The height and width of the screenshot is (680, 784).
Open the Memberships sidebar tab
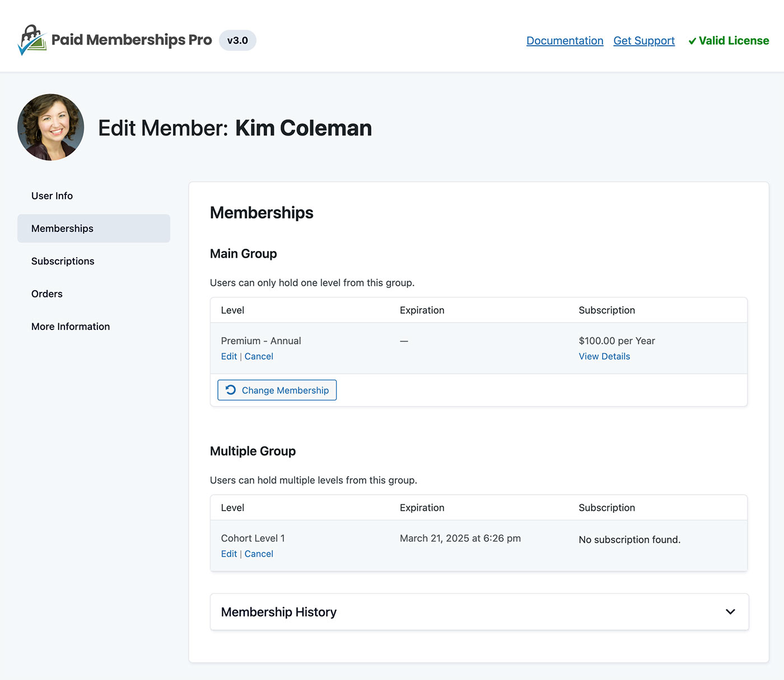point(62,228)
